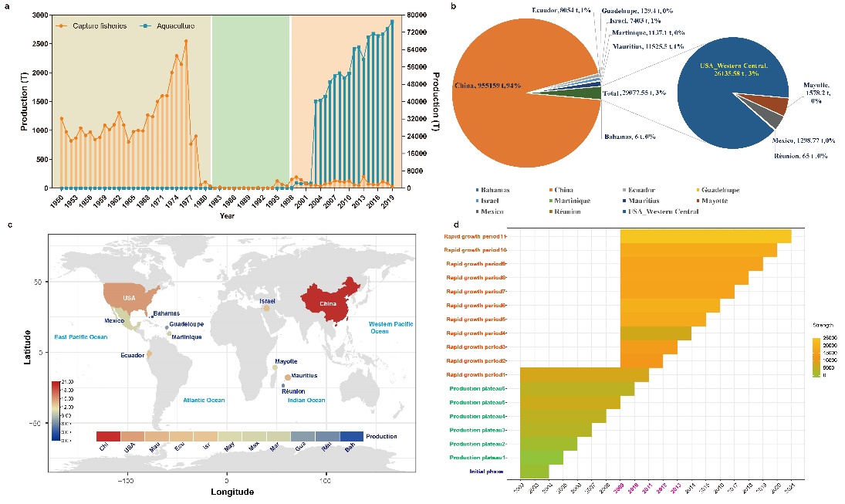Click the Réunion dot on the map
Viewport: 845px width, 504px height.
pos(283,385)
